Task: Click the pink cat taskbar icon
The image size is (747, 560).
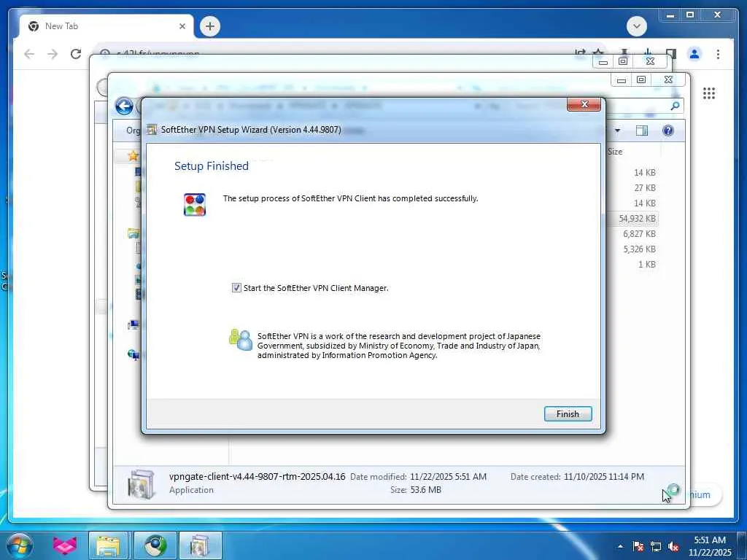Action: pyautogui.click(x=65, y=545)
